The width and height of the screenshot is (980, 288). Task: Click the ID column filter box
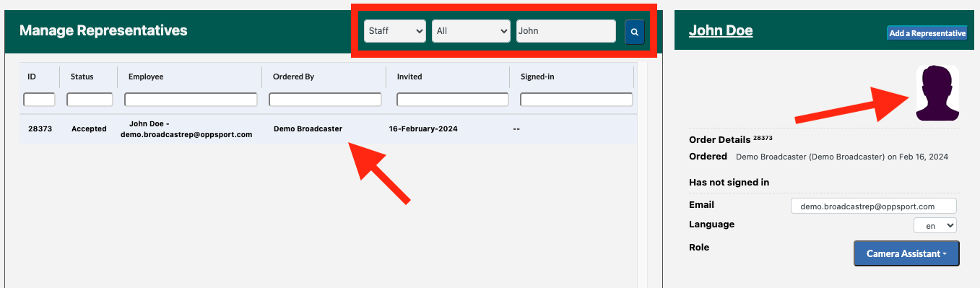[x=39, y=100]
